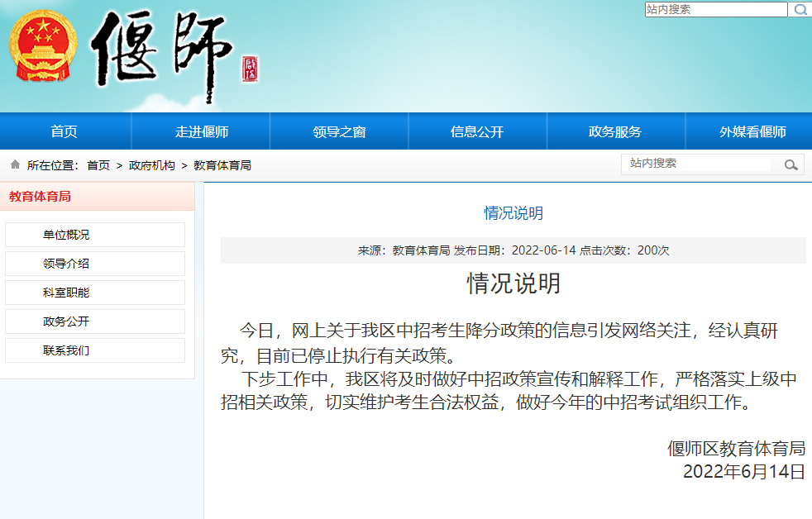Select 政务服务 from the navigation bar
812x519 pixels.
[x=615, y=131]
